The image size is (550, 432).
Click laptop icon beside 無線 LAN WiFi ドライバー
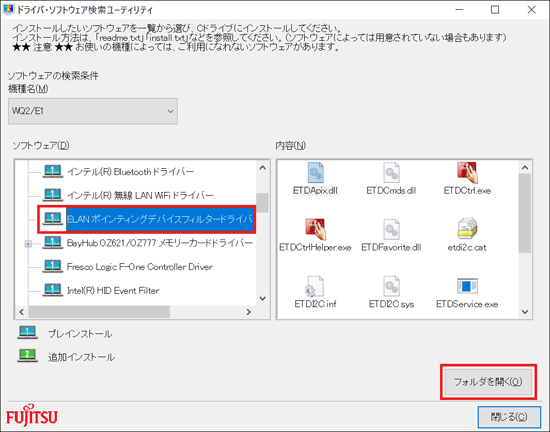tap(53, 195)
